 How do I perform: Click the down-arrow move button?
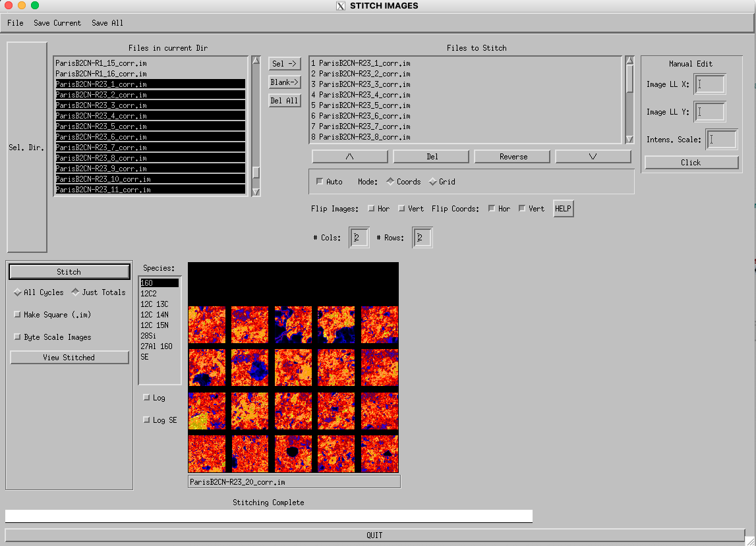point(593,157)
